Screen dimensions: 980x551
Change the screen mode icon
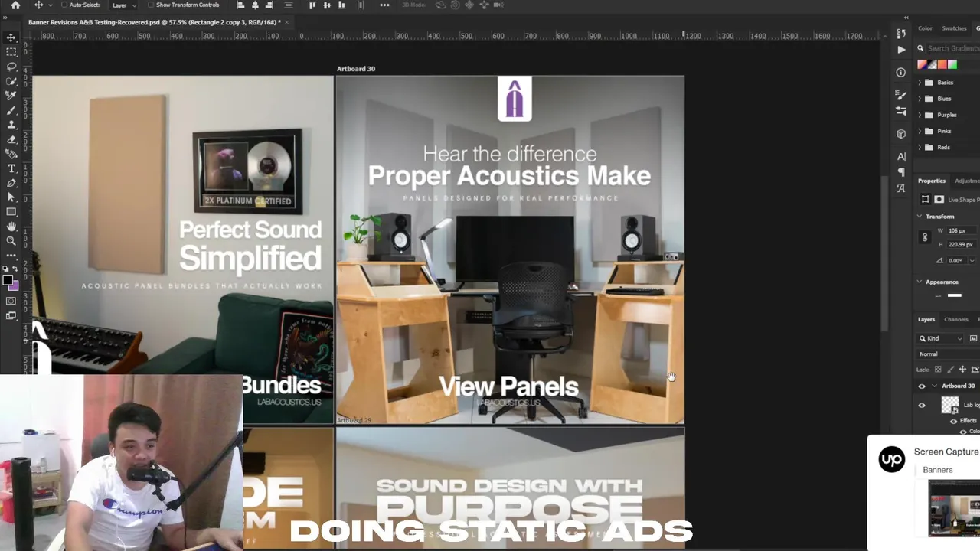pyautogui.click(x=11, y=315)
